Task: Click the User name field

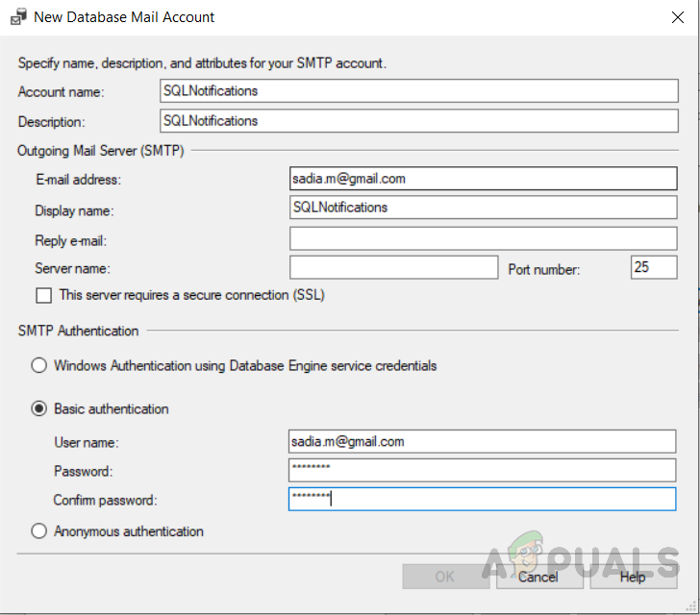Action: 483,441
